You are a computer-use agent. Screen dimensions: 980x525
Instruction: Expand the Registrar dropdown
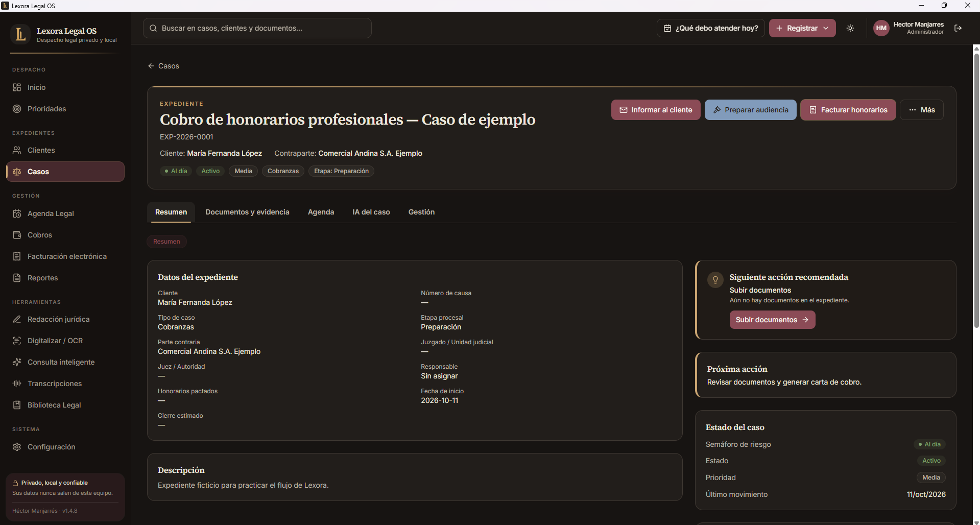tap(802, 28)
